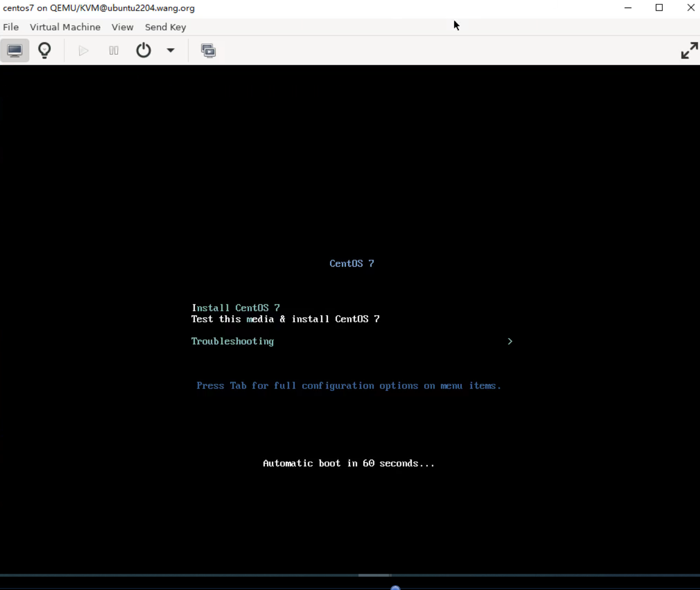Viewport: 700px width, 590px height.
Task: Open the Virtual Machine menu
Action: coord(65,27)
